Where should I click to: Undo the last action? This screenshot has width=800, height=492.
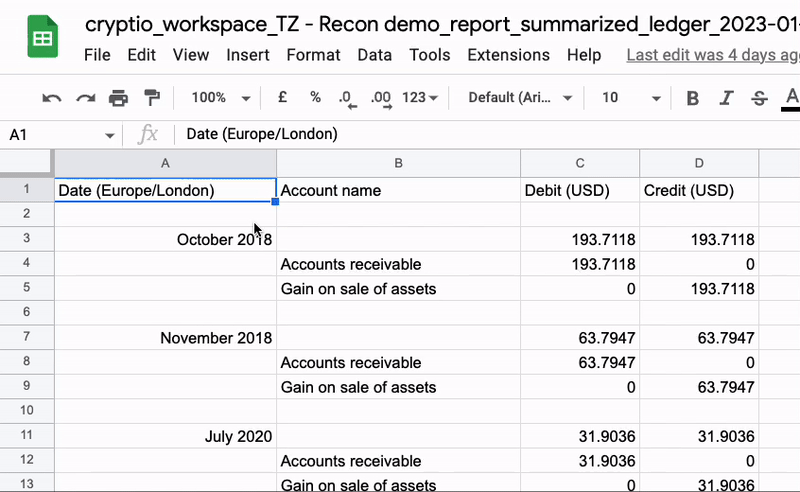(52, 98)
